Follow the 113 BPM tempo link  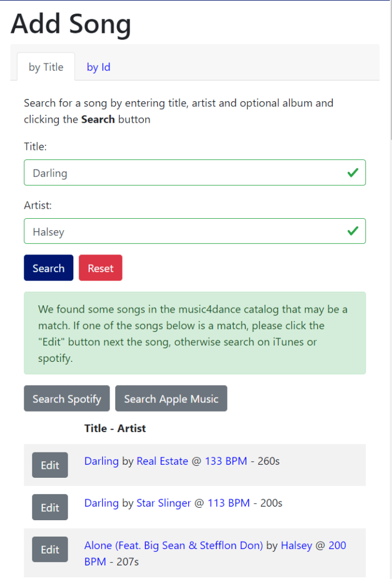228,503
